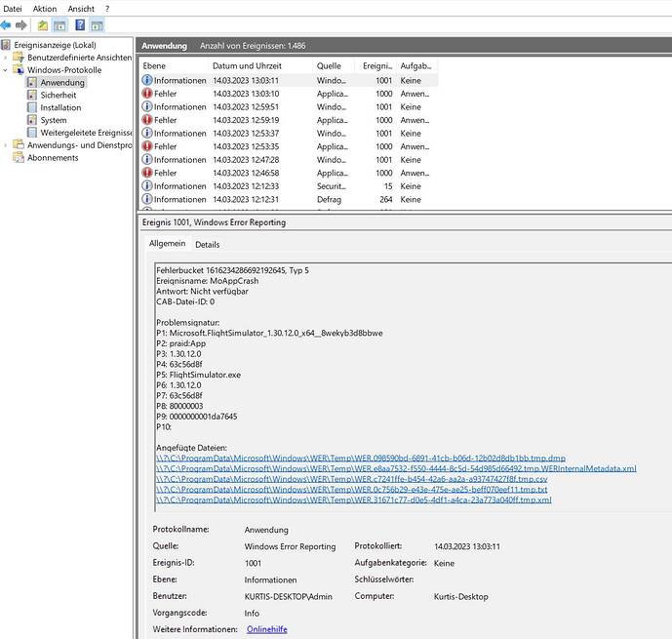
Task: Select Security event at 12:12:33
Action: [290, 186]
